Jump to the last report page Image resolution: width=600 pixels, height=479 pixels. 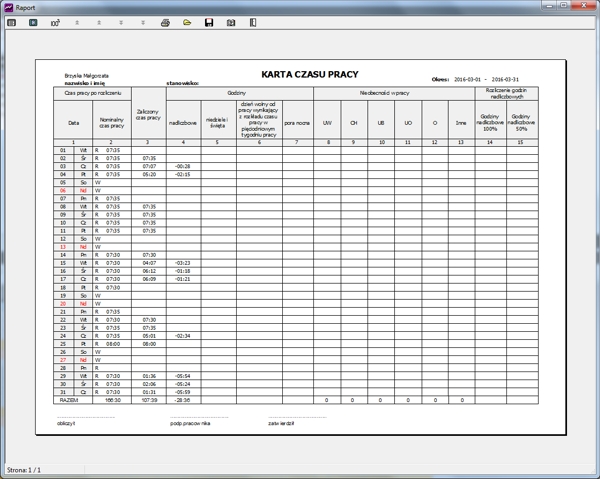click(x=143, y=22)
